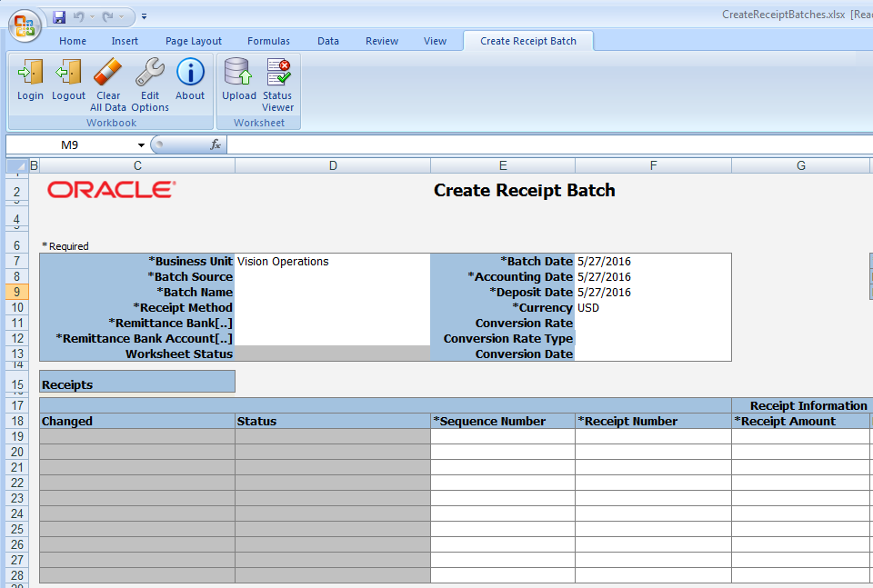Click the Logout icon

click(68, 73)
